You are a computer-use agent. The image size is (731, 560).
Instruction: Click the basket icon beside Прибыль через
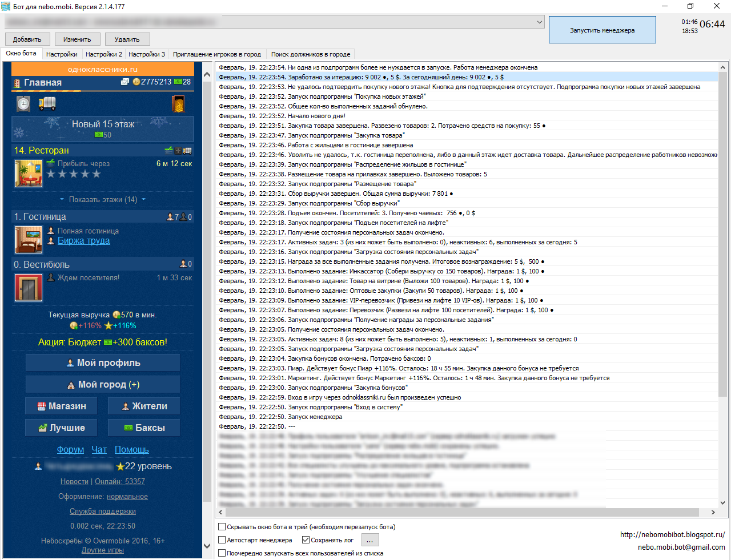(x=51, y=163)
